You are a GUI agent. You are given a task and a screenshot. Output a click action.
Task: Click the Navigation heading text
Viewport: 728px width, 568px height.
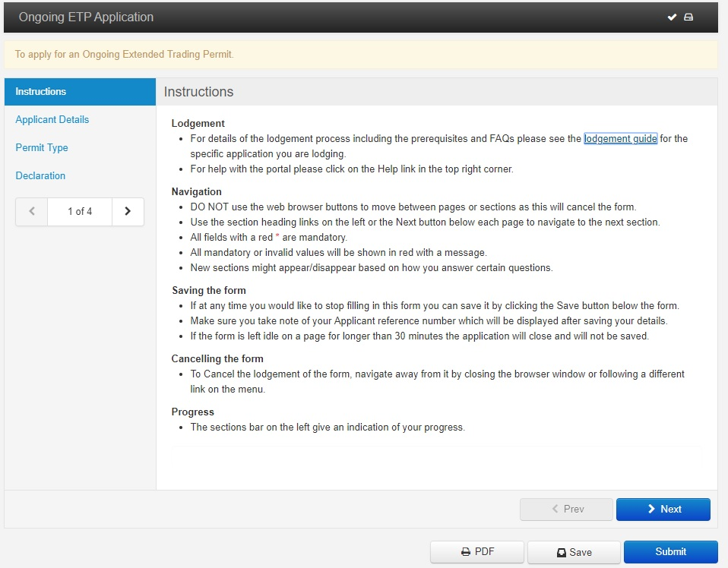(x=196, y=191)
